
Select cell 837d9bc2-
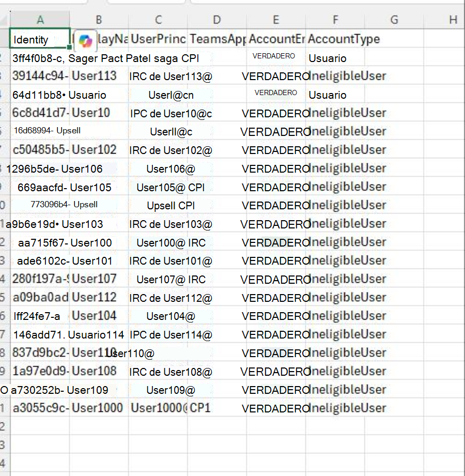pyautogui.click(x=40, y=352)
